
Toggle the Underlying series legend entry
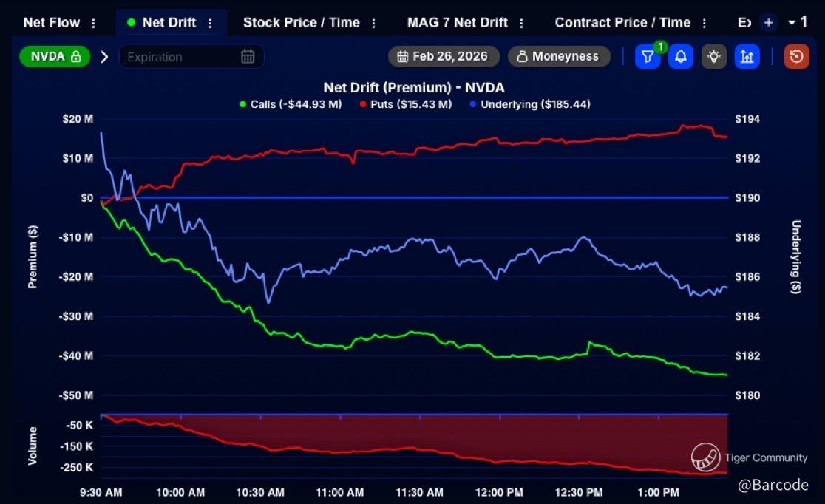tap(530, 104)
